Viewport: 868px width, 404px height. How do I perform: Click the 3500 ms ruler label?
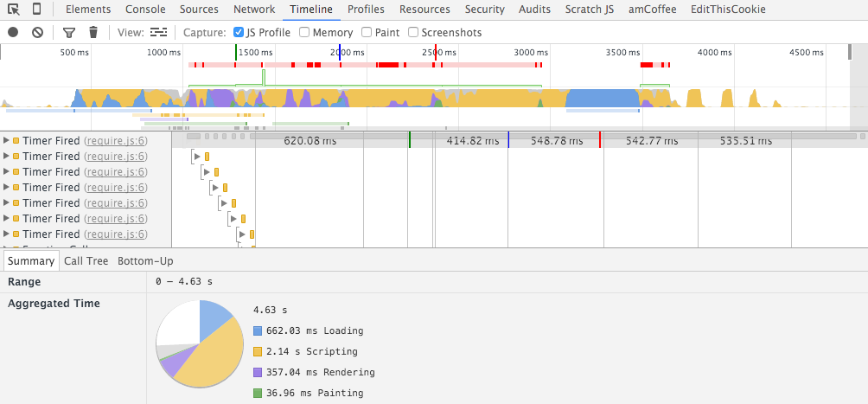622,53
